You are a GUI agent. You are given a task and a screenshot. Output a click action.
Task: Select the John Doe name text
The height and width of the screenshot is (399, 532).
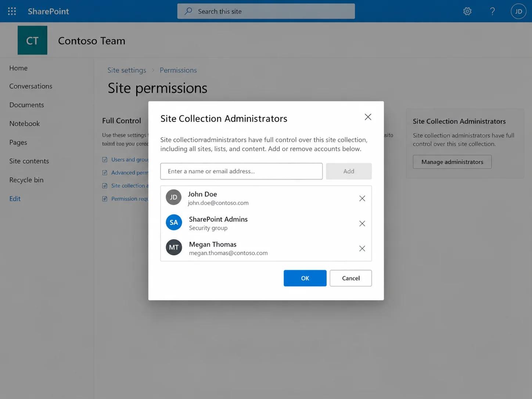pyautogui.click(x=202, y=194)
